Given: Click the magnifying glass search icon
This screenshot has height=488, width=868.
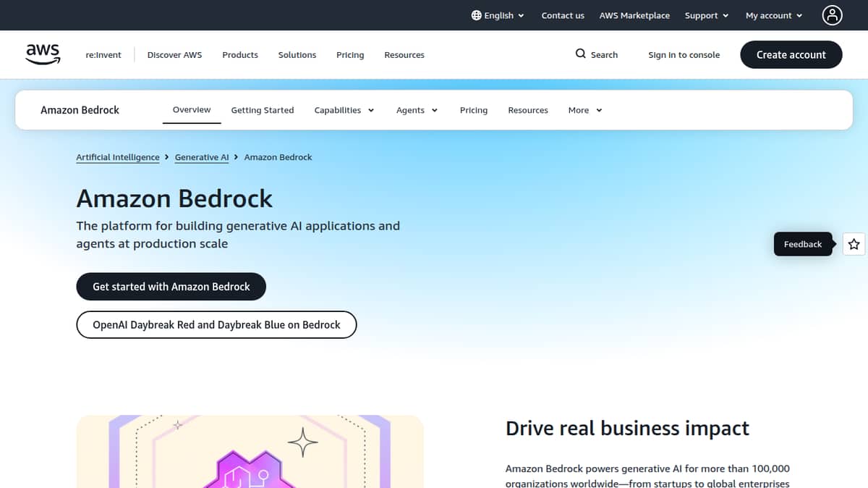Looking at the screenshot, I should click(580, 54).
